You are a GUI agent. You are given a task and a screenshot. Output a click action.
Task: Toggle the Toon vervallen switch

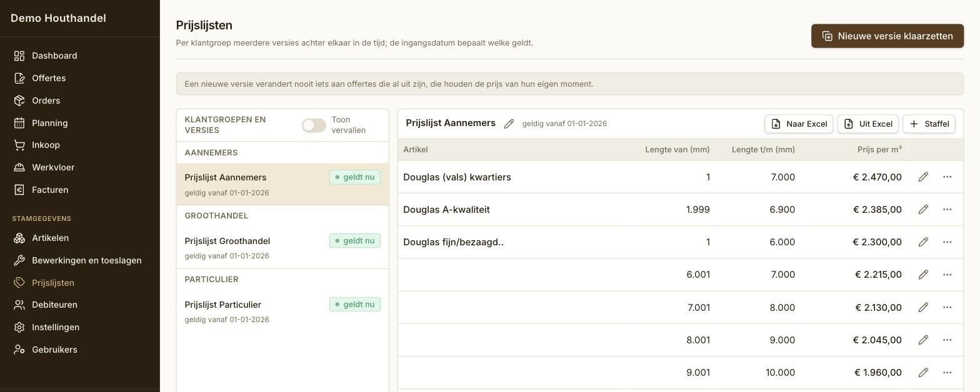314,125
